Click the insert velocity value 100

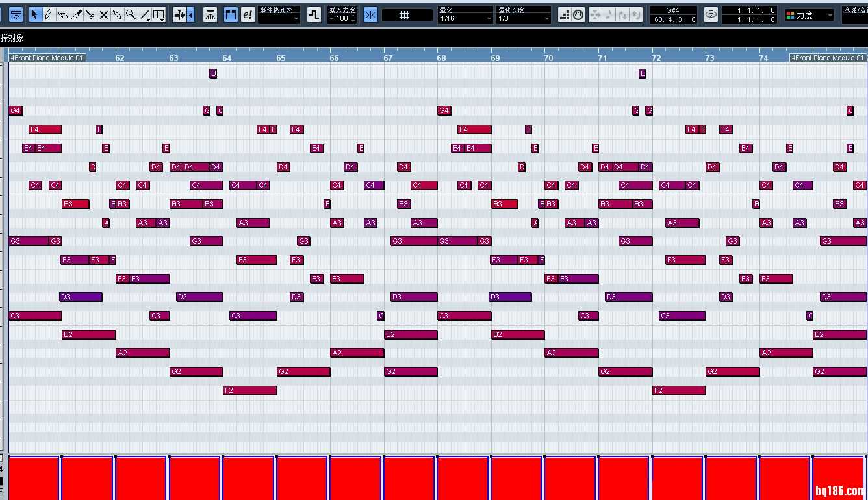pos(342,19)
